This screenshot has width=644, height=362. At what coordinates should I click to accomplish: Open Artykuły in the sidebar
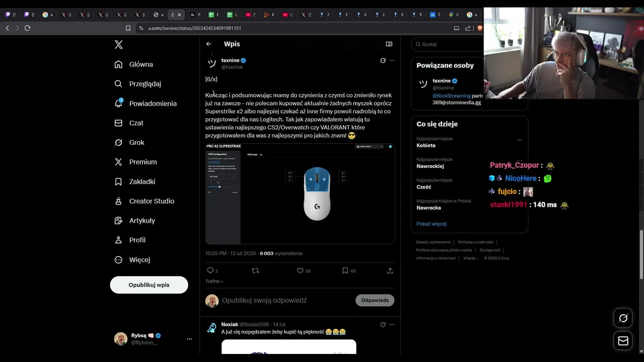point(135,221)
